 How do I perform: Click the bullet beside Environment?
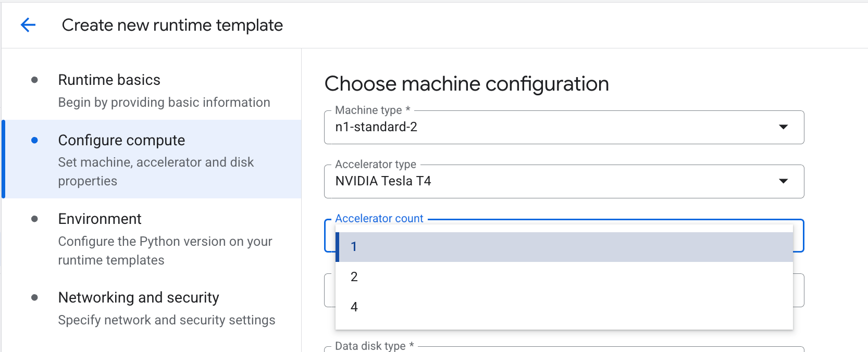(34, 219)
